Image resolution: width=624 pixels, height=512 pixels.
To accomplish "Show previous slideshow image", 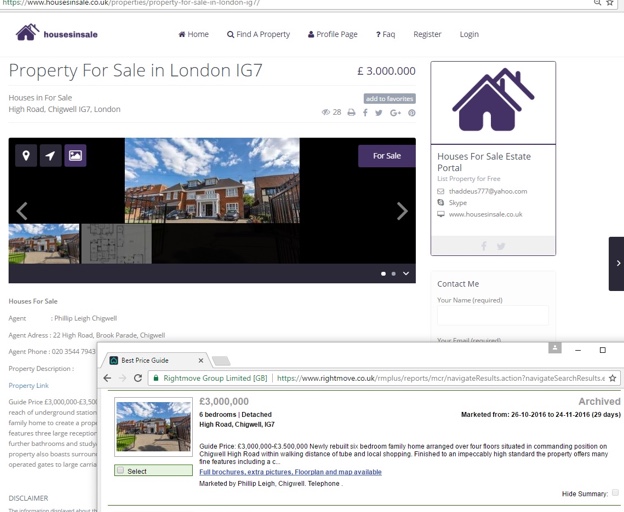I will [22, 211].
